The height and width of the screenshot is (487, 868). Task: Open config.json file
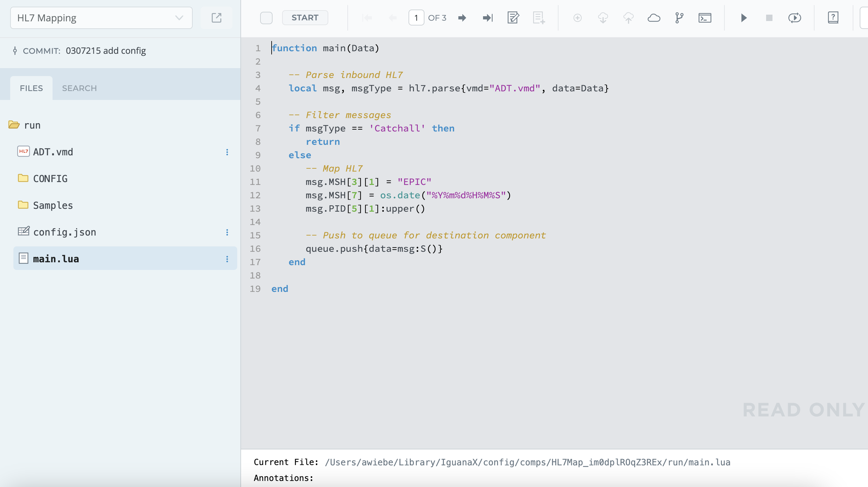click(64, 232)
